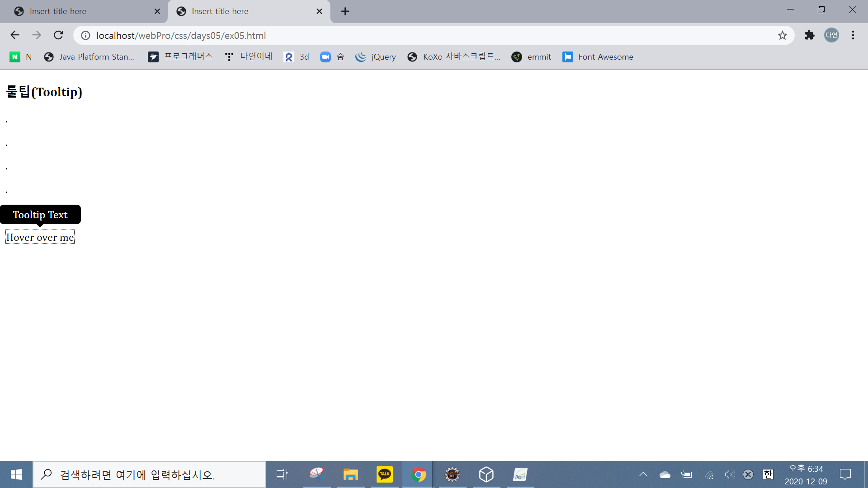This screenshot has height=488, width=868.
Task: Open the 프로그래머스 bookmark
Action: click(x=180, y=57)
